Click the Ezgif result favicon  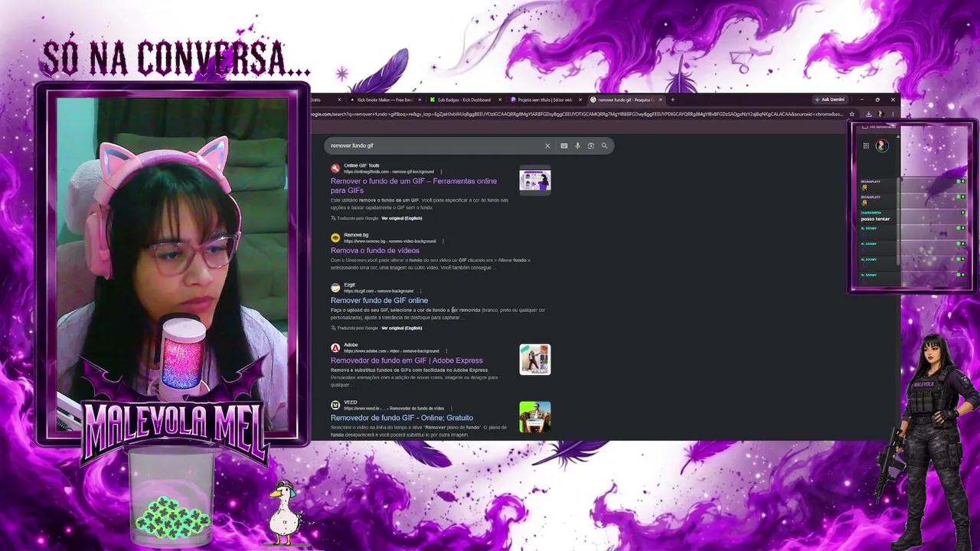(x=335, y=288)
